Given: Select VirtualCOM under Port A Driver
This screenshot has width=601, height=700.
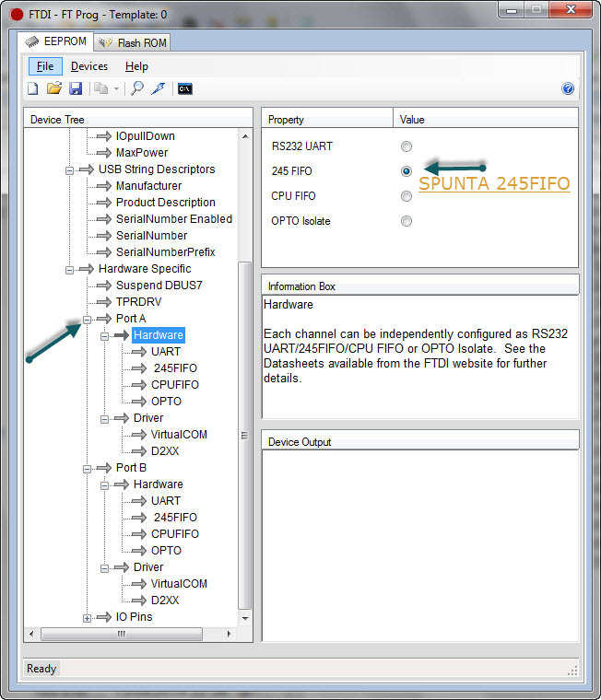Looking at the screenshot, I should [179, 435].
